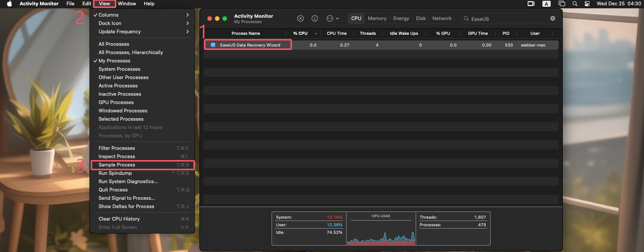Click the input source 'A' menu bar icon
This screenshot has width=644, height=252.
click(546, 4)
